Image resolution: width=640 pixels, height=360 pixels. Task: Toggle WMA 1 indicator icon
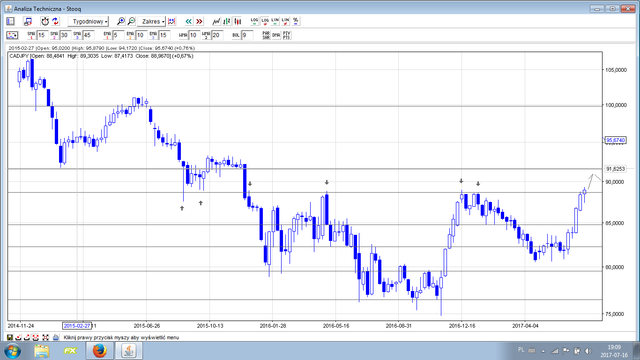coord(183,36)
